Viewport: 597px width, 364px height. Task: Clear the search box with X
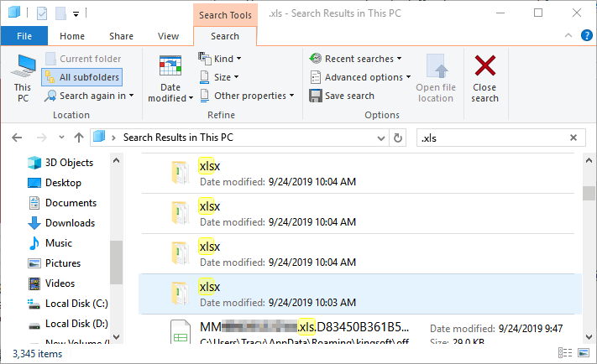[x=573, y=138]
